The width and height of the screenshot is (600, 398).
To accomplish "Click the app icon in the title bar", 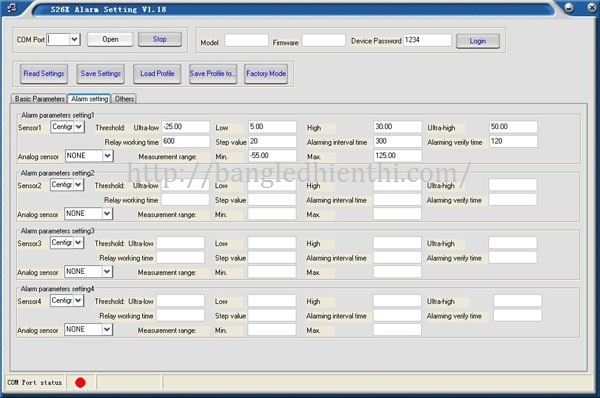I will pos(12,7).
